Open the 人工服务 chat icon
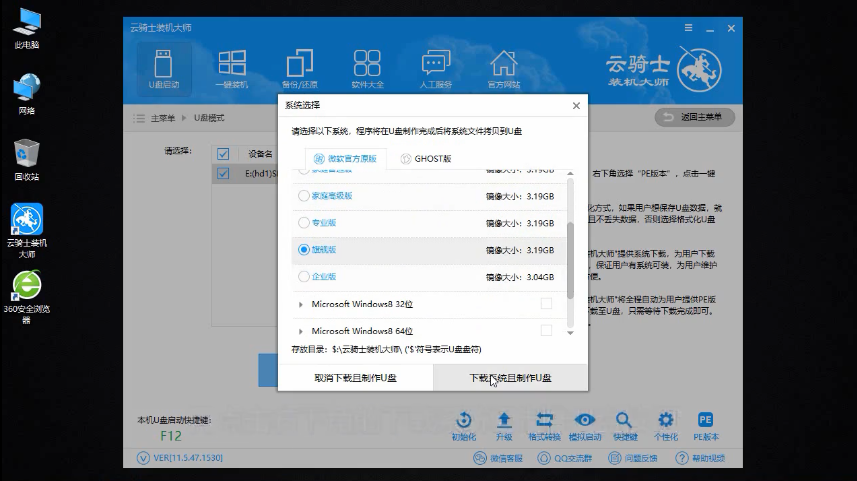The height and width of the screenshot is (481, 857). (436, 69)
